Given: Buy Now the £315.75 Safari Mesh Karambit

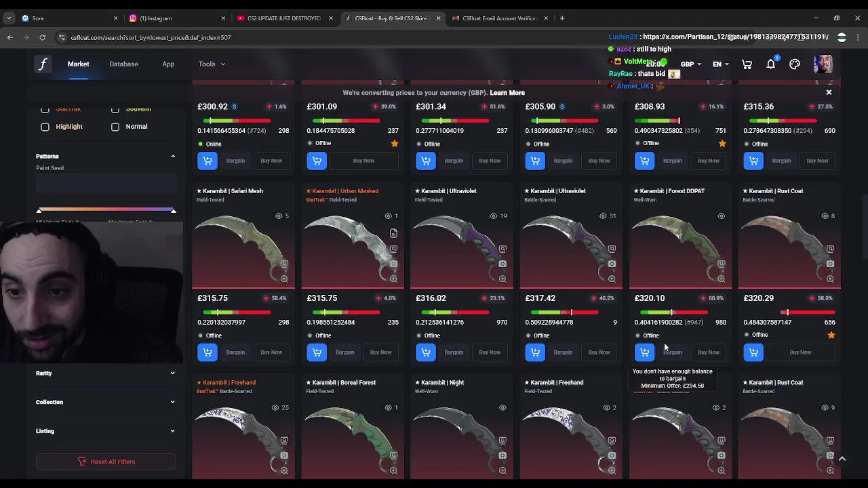Looking at the screenshot, I should point(271,352).
